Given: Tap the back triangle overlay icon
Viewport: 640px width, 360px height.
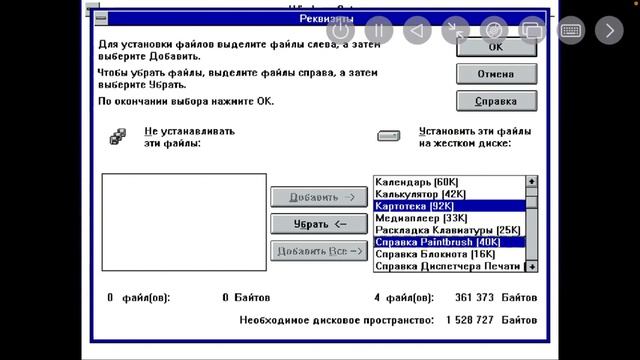Looking at the screenshot, I should click(417, 30).
